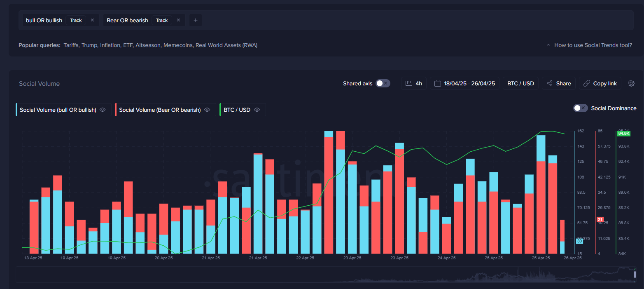Click Track on the "bull OR bullish" query
The image size is (644, 289).
pyautogui.click(x=76, y=20)
